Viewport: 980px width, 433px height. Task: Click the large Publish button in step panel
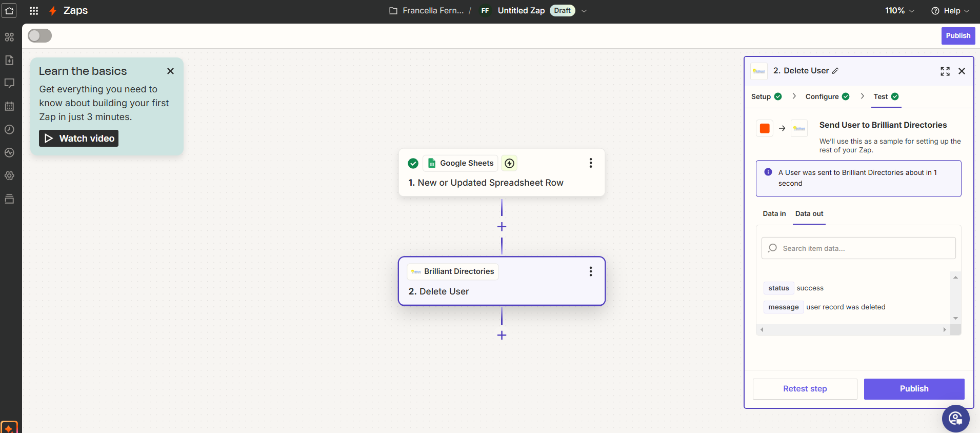point(914,389)
